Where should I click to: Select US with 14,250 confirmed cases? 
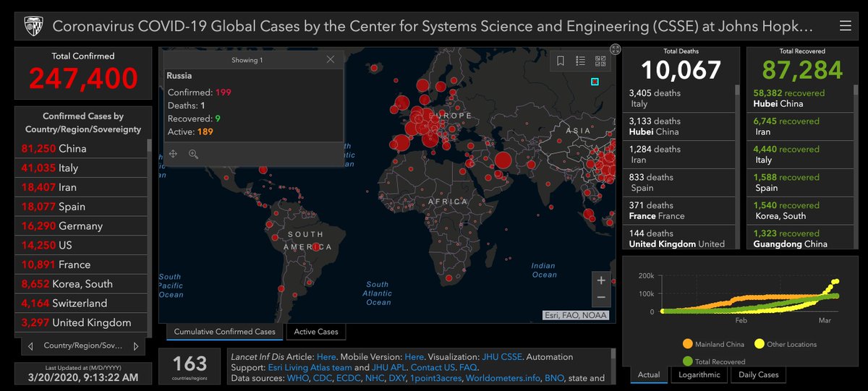pos(80,246)
